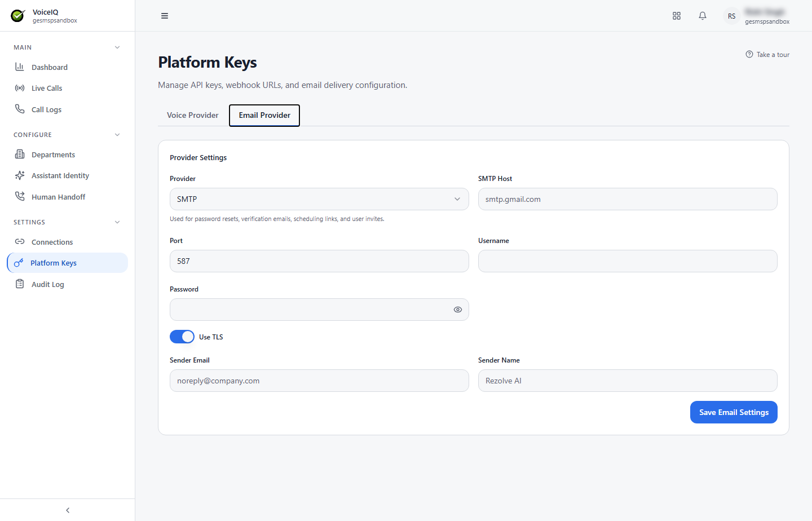Click the Audit Log clipboard icon
The image size is (812, 521).
20,284
